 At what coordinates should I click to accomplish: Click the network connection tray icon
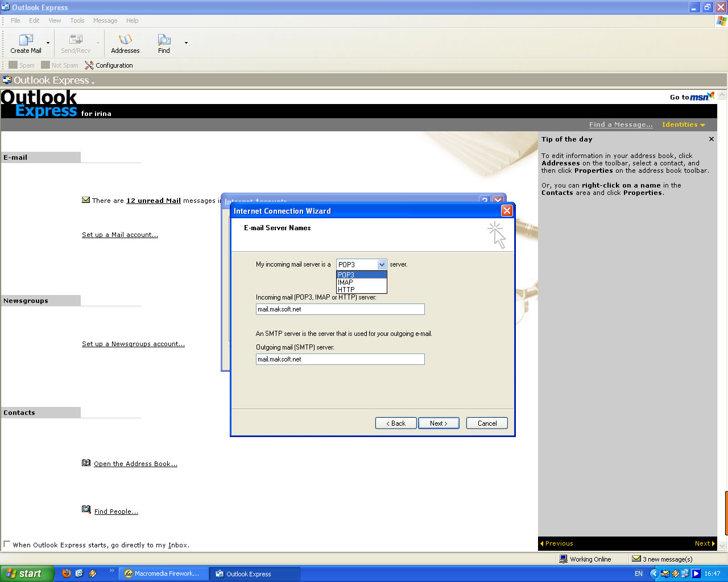click(685, 573)
